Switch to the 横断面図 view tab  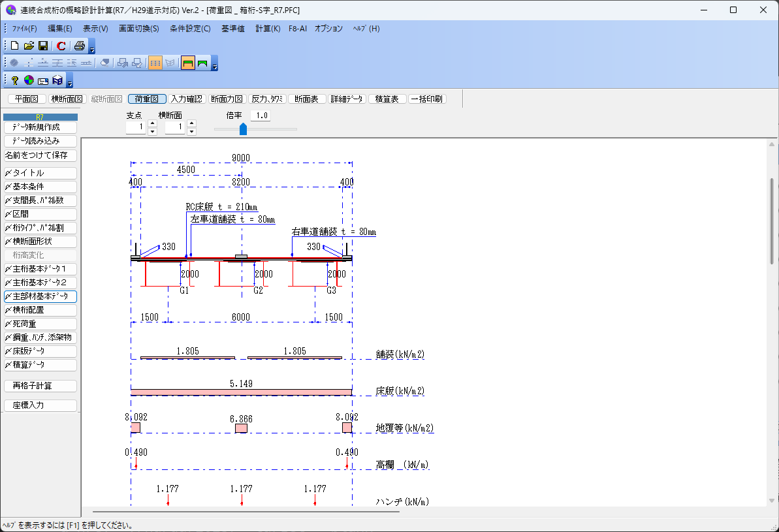point(67,99)
